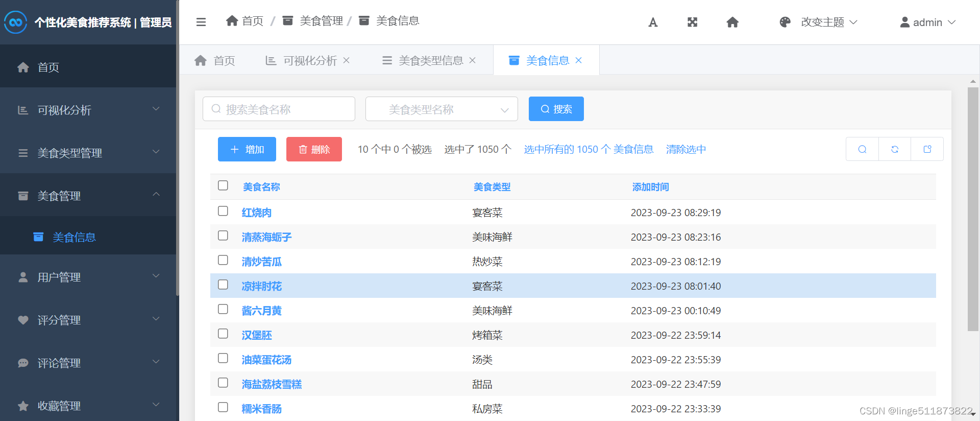Expand the 评论管理 sidebar menu
The height and width of the screenshot is (421, 980).
coord(156,362)
